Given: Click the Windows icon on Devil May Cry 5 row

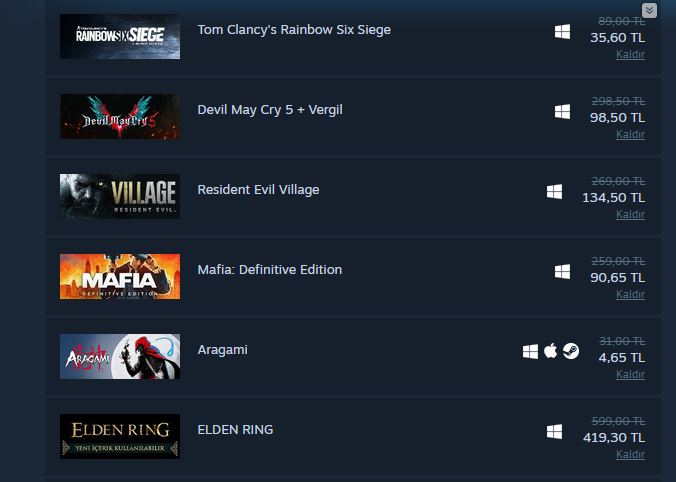Looking at the screenshot, I should pyautogui.click(x=562, y=112).
